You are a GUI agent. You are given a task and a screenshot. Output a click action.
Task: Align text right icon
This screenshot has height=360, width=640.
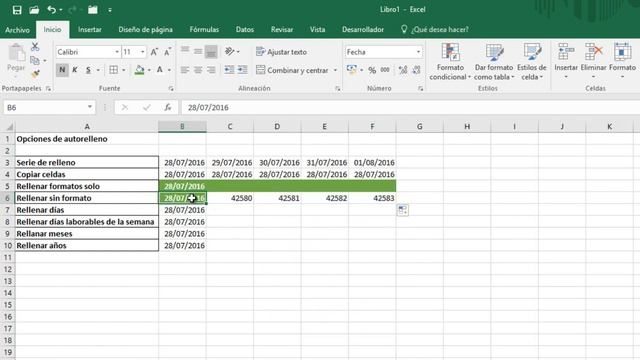[x=211, y=70]
